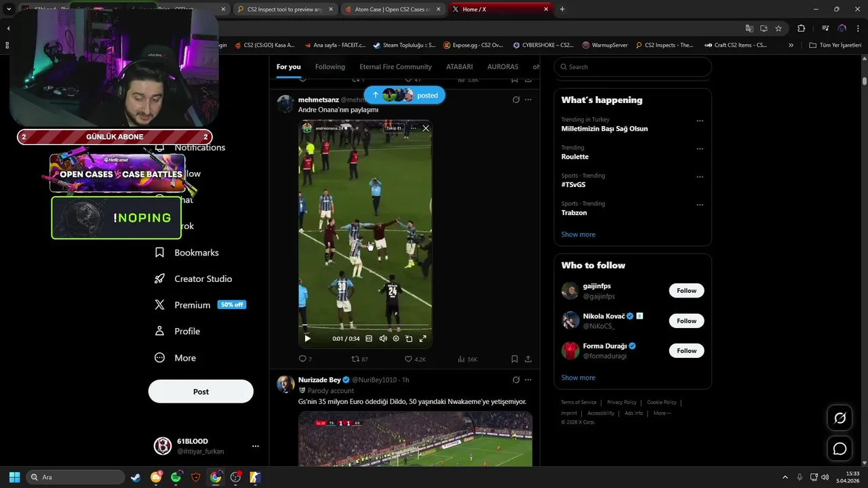Open options for Trabzon trend

pyautogui.click(x=700, y=205)
